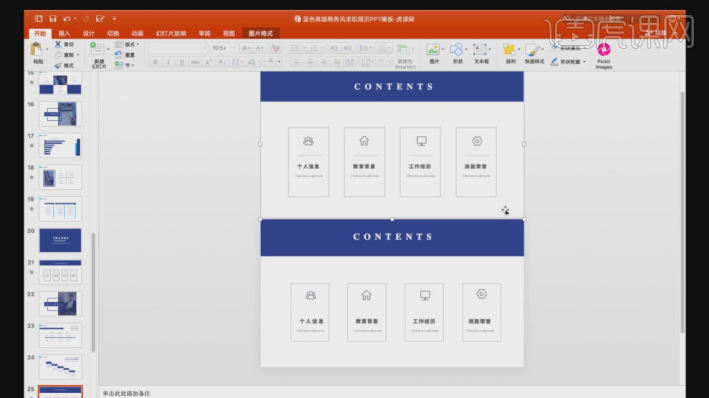709x398 pixels.
Task: Select slide 20 blue thumbnail
Action: tap(60, 240)
